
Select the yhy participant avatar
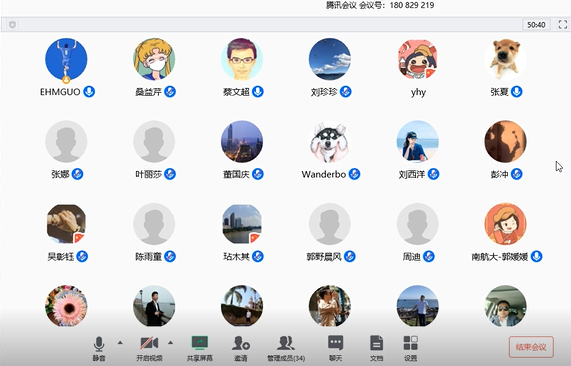point(417,59)
